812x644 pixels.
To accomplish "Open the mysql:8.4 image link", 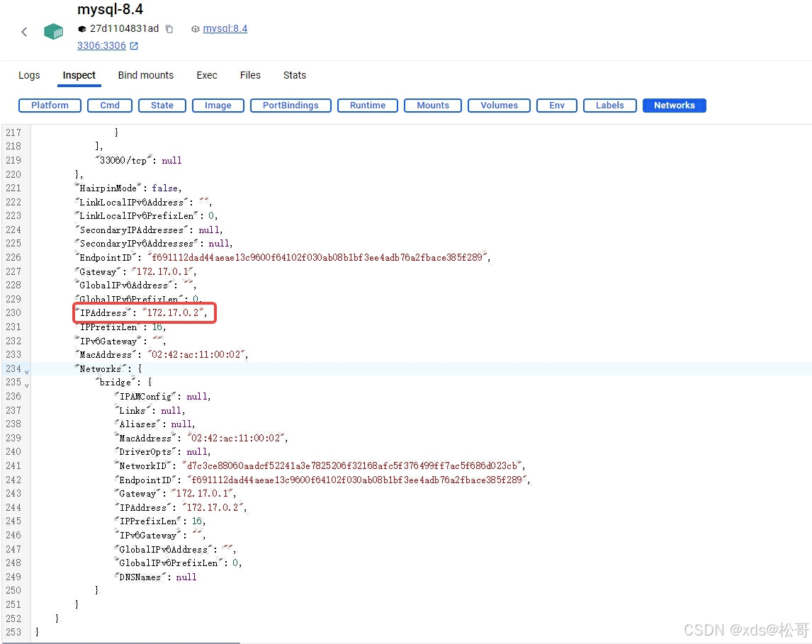I will pos(225,28).
